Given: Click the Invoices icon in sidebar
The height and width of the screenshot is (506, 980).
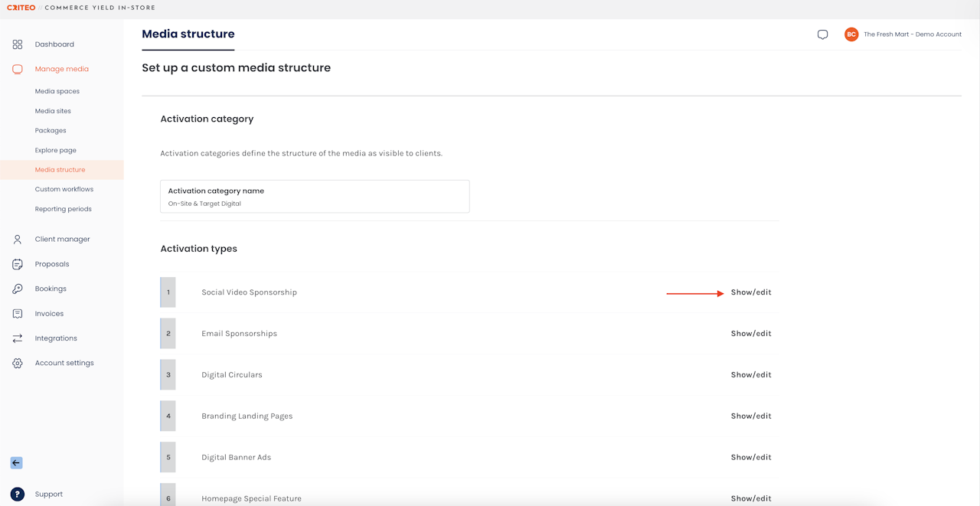Looking at the screenshot, I should click(18, 314).
